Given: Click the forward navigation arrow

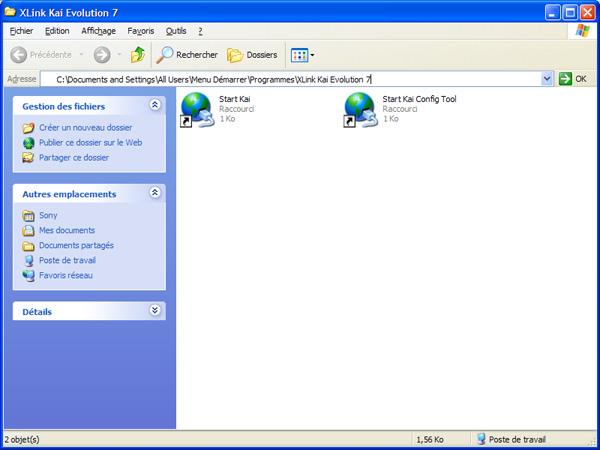Looking at the screenshot, I should [102, 55].
